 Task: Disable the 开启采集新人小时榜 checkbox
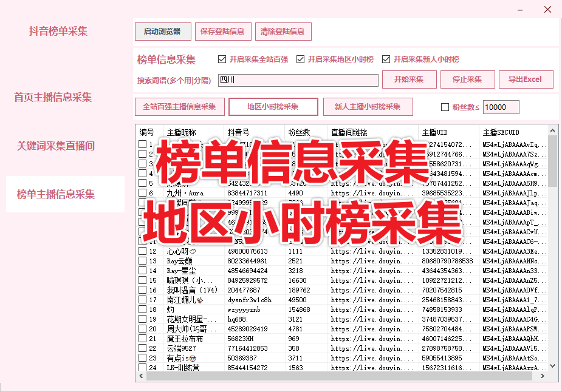[386, 59]
